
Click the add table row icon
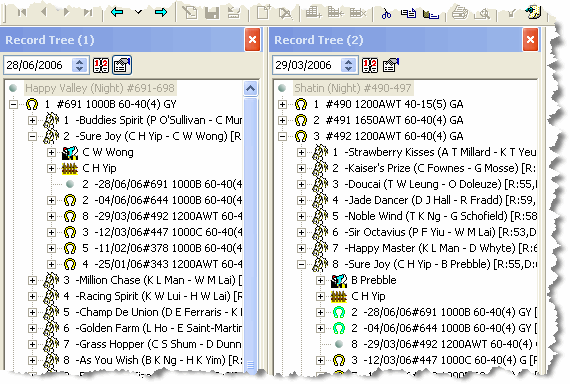(x=313, y=13)
